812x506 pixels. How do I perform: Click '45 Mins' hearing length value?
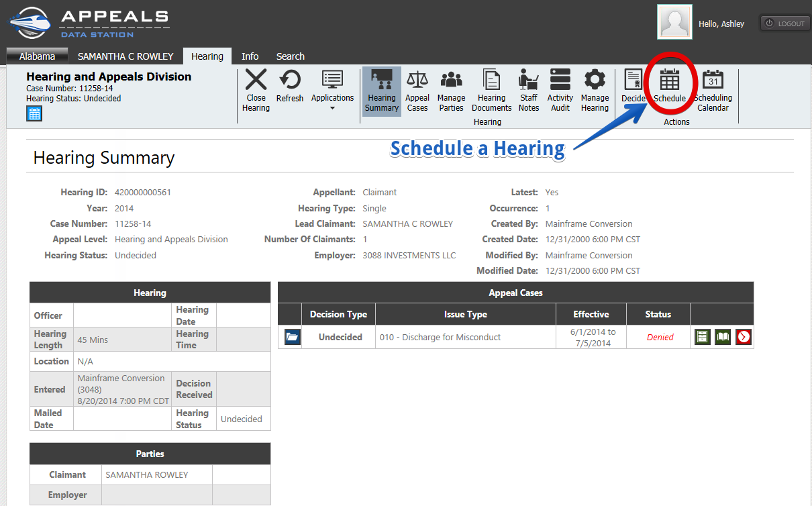pyautogui.click(x=93, y=340)
